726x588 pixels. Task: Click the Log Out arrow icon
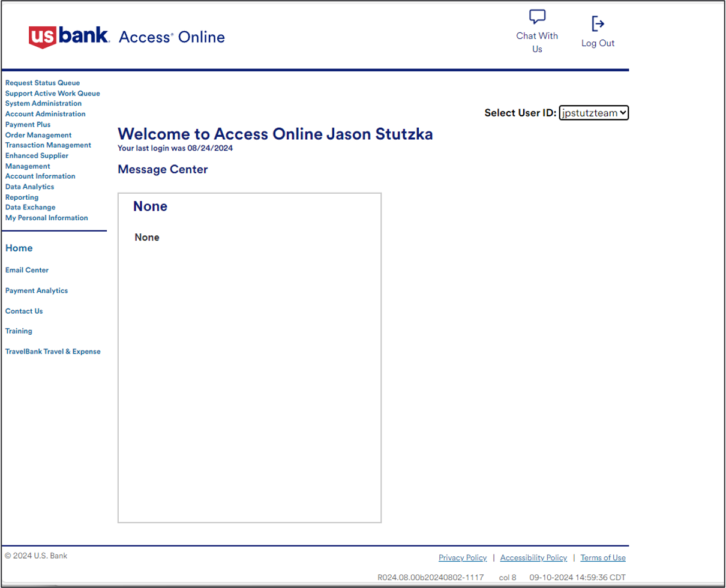pos(598,24)
